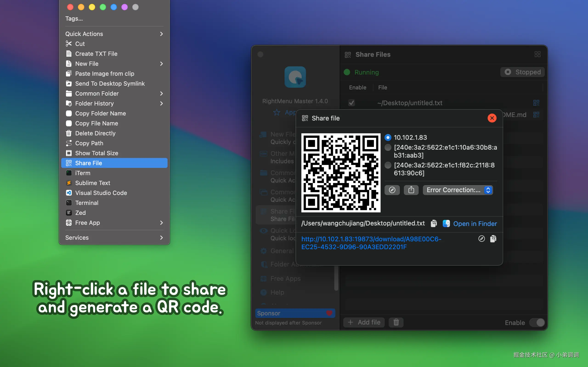Copy the download link using the copy icon
Image resolution: width=588 pixels, height=367 pixels.
493,239
